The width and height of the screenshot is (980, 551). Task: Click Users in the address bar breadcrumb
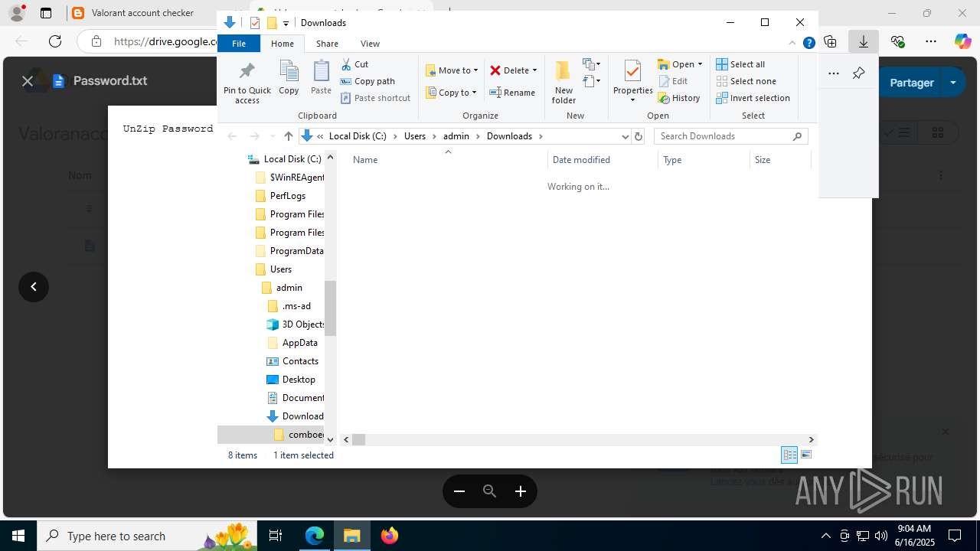tap(415, 136)
